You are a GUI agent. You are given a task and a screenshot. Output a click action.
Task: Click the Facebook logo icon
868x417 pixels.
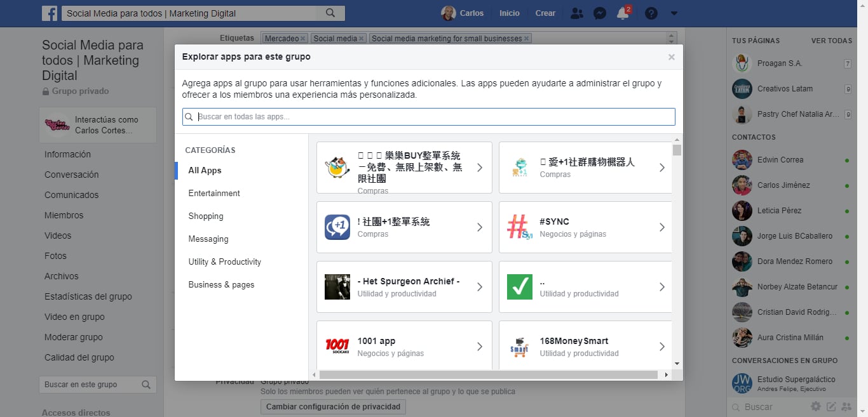click(50, 13)
